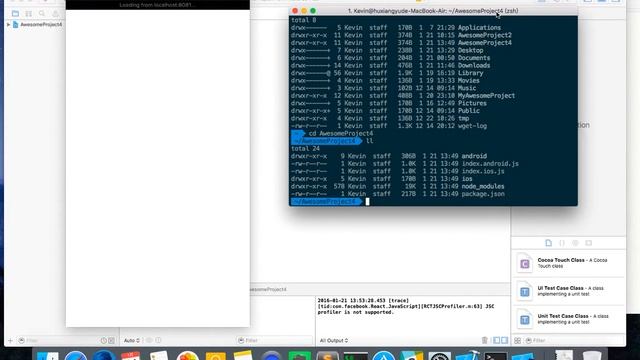Click the wget-log entry in terminal

pos(472,126)
